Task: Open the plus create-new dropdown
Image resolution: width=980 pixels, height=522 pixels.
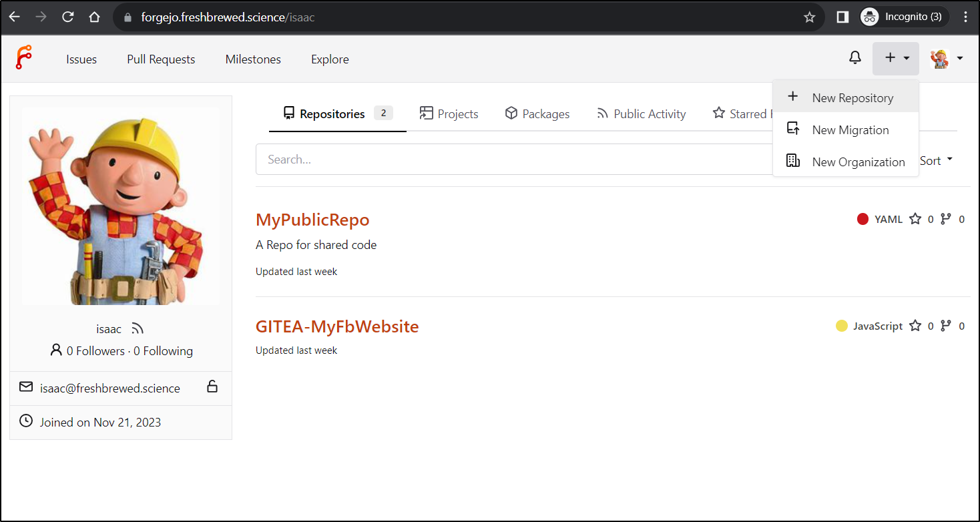Action: [896, 58]
